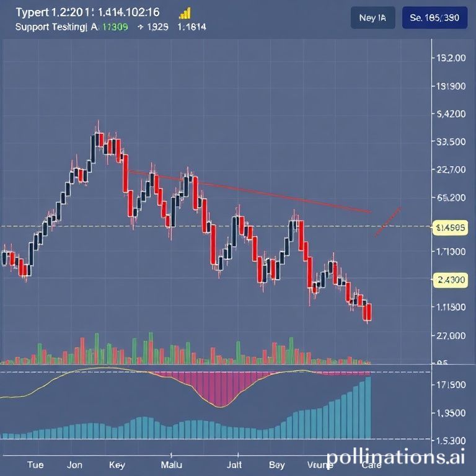Click the tallest blue histogram bar

tap(368, 407)
